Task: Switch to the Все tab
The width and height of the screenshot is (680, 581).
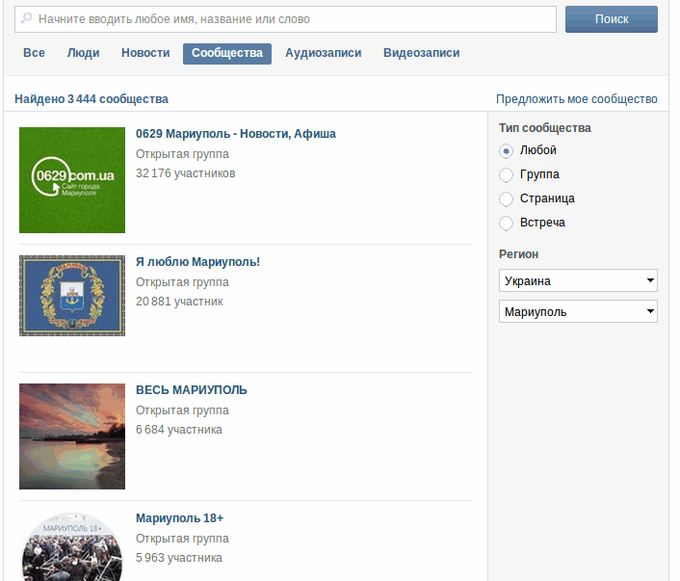Action: tap(34, 53)
